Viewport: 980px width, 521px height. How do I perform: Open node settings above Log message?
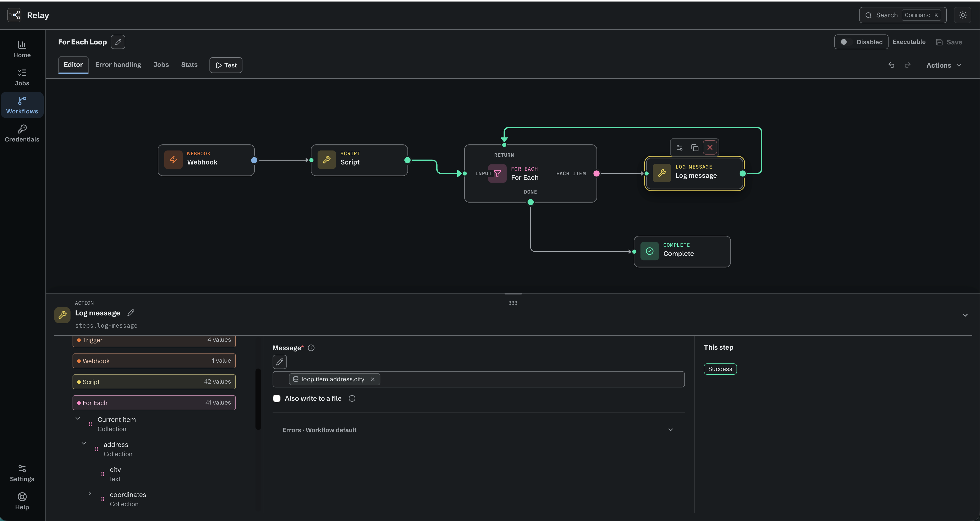pyautogui.click(x=680, y=148)
